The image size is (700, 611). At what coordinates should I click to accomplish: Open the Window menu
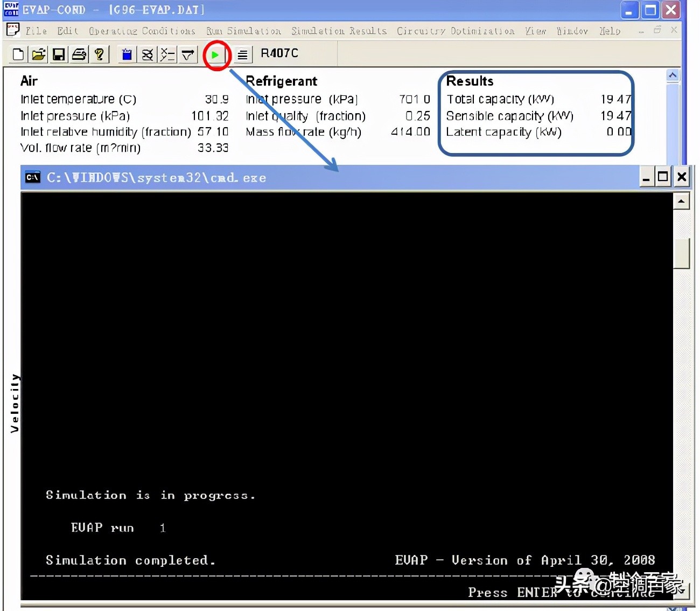pyautogui.click(x=572, y=31)
